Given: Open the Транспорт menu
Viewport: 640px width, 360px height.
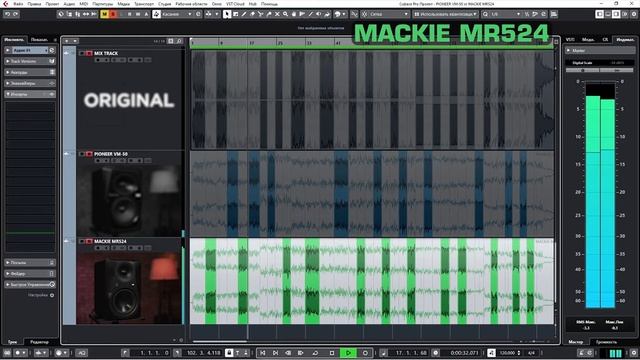Looking at the screenshot, I should click(144, 4).
